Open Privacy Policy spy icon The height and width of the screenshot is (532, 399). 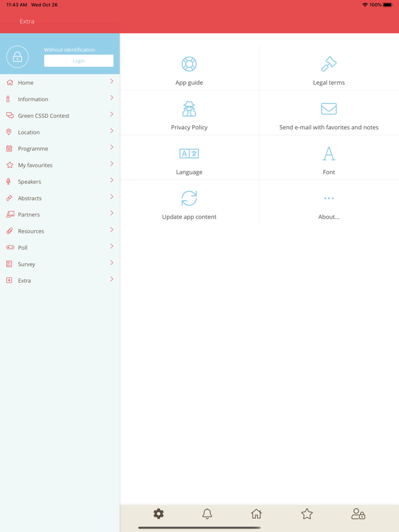pos(189,109)
